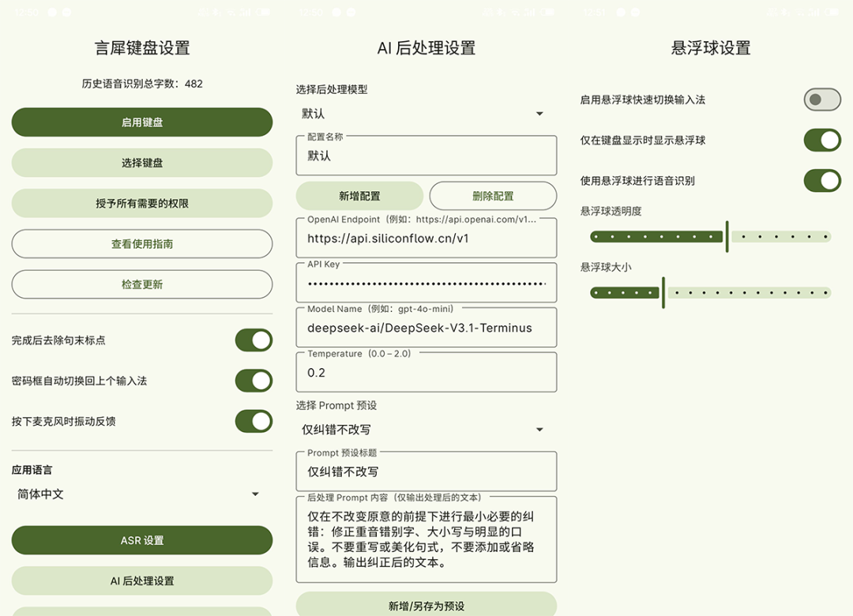Click the Model Name input field

click(x=426, y=328)
